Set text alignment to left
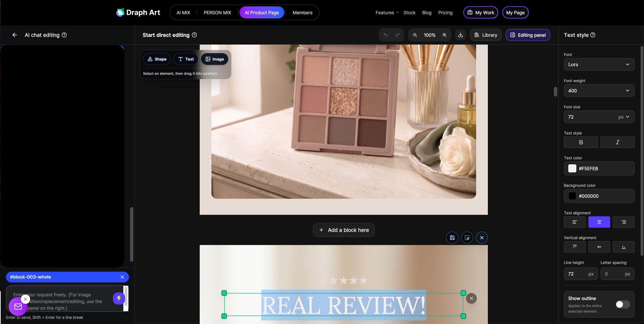 575,222
